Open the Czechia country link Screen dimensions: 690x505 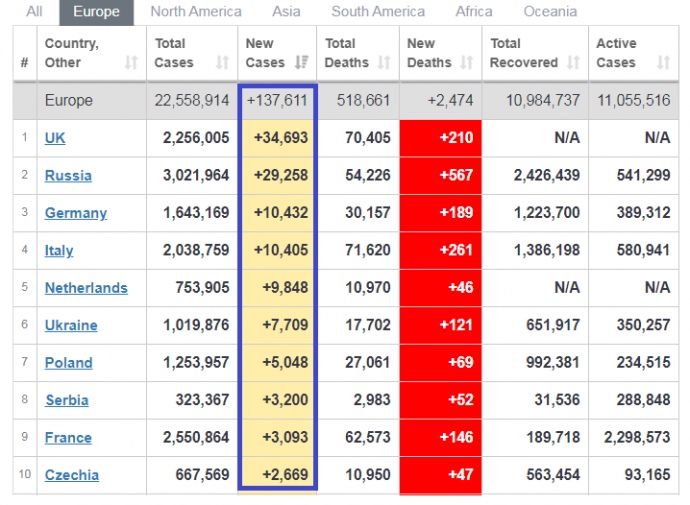tap(72, 475)
